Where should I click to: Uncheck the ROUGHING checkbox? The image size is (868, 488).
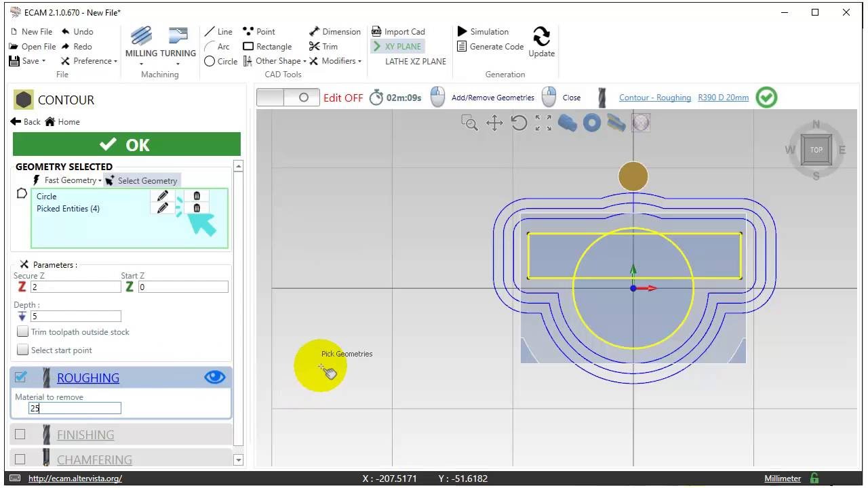(x=20, y=378)
